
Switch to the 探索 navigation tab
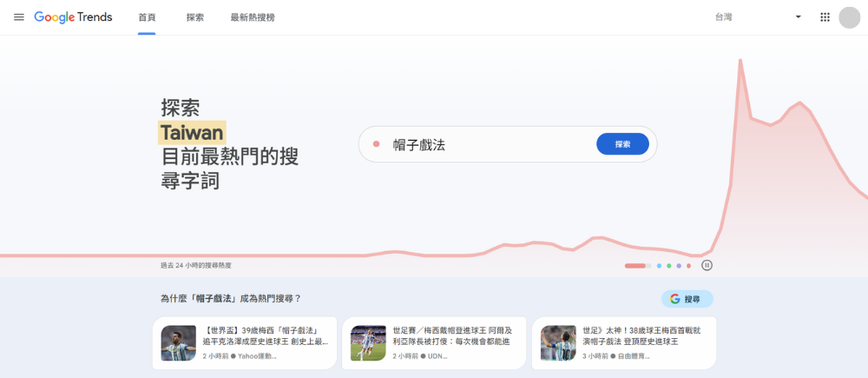click(x=194, y=17)
